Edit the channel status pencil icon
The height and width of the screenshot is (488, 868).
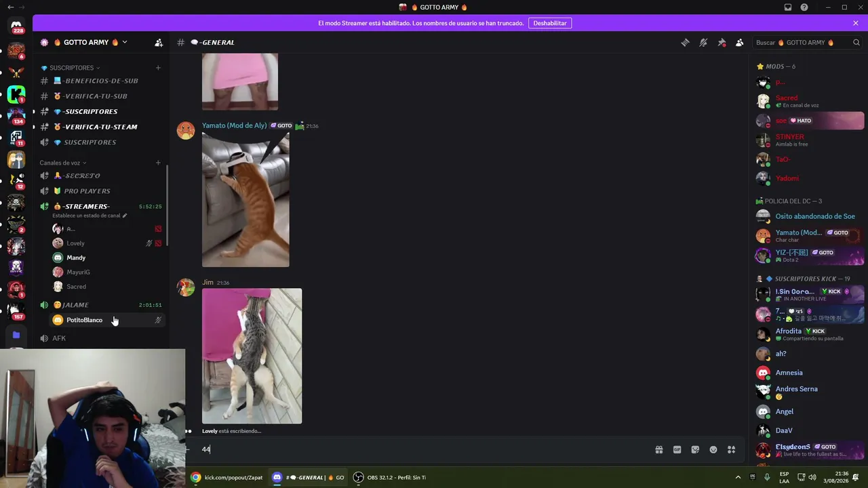[x=125, y=216]
